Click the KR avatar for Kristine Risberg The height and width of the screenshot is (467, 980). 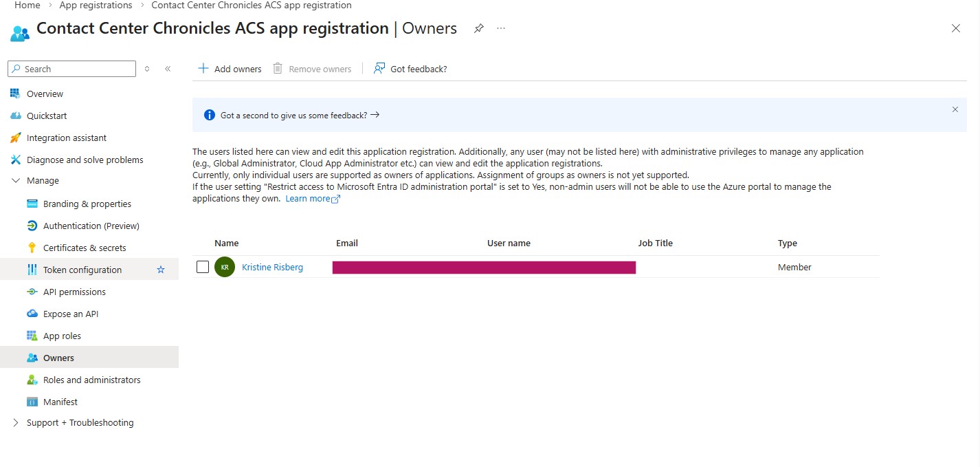click(x=225, y=267)
